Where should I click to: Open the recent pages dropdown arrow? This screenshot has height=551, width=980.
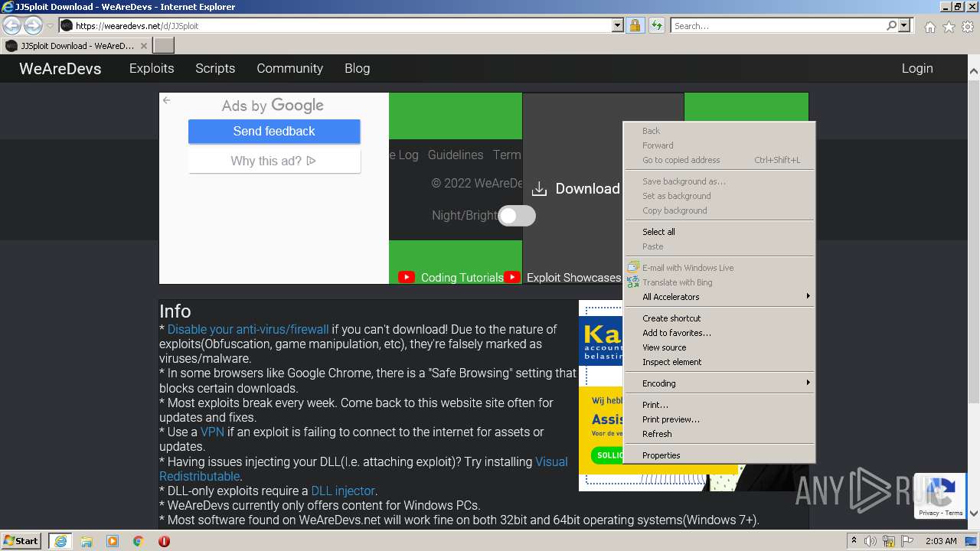pyautogui.click(x=50, y=26)
